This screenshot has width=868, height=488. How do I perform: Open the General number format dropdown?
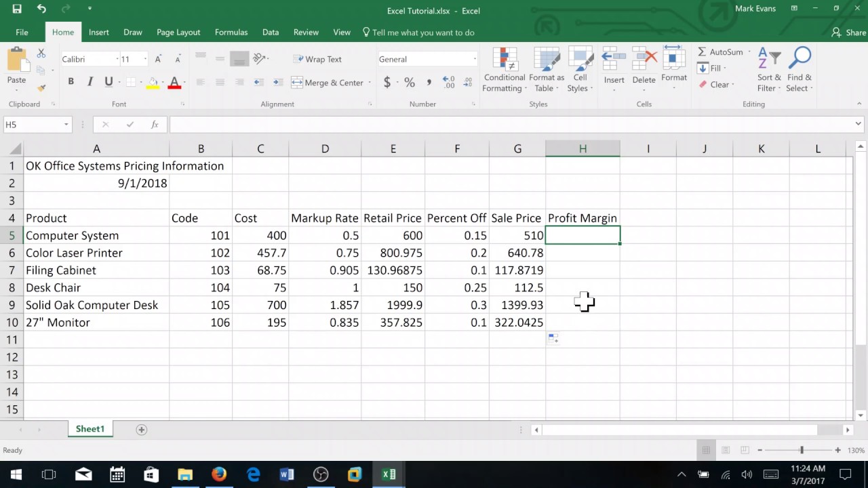pyautogui.click(x=474, y=59)
